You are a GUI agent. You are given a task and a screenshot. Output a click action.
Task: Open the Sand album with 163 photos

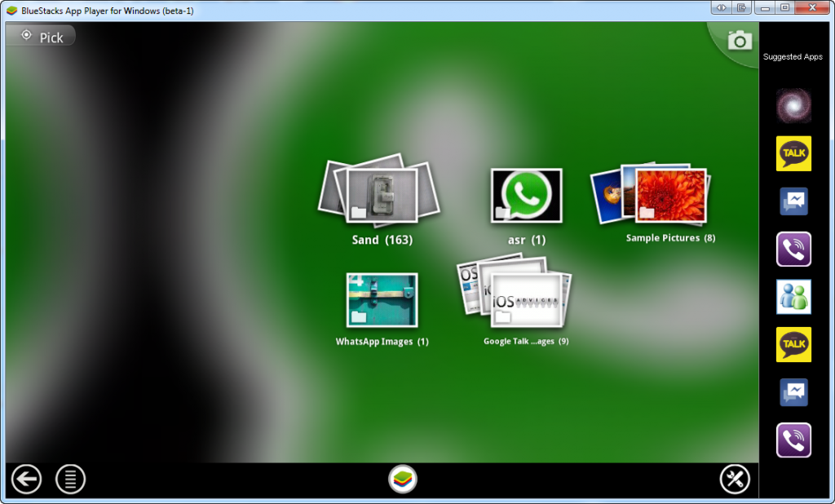coord(380,200)
